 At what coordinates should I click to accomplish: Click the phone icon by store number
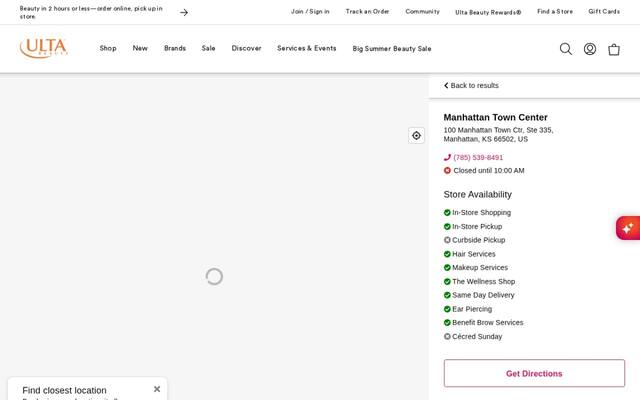[447, 157]
